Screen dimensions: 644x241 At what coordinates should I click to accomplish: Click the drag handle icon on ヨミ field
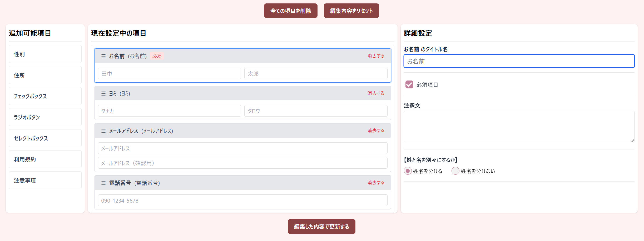(x=103, y=93)
